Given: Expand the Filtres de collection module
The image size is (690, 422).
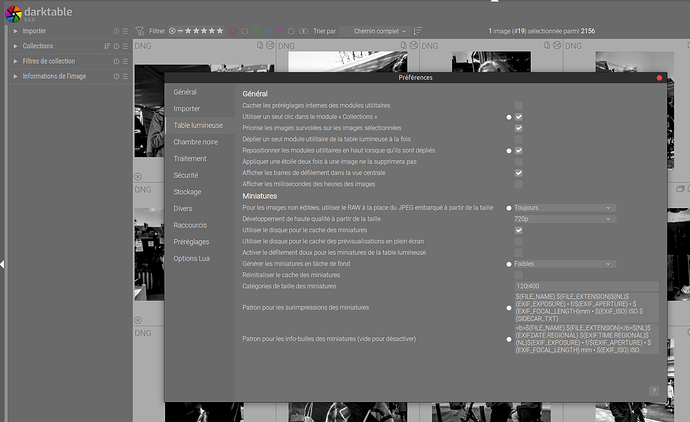Looking at the screenshot, I should 48,61.
